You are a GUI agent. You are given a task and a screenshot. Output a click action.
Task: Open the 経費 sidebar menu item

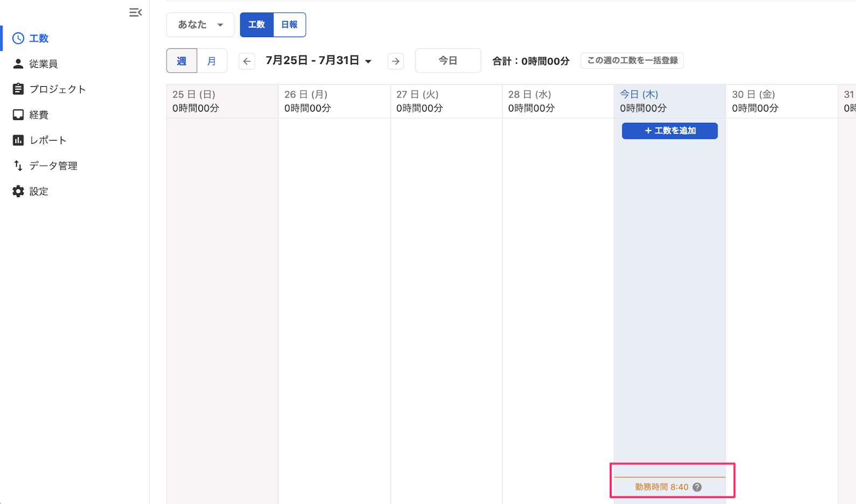point(74,115)
